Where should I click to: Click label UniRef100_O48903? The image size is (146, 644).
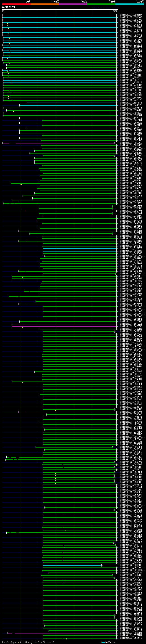[x=131, y=88]
